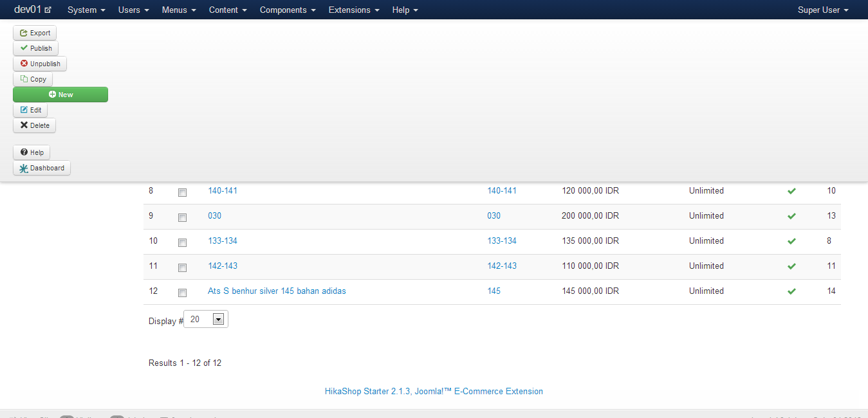Click ID value 11 for product 142-143
The width and height of the screenshot is (868, 418).
(831, 266)
